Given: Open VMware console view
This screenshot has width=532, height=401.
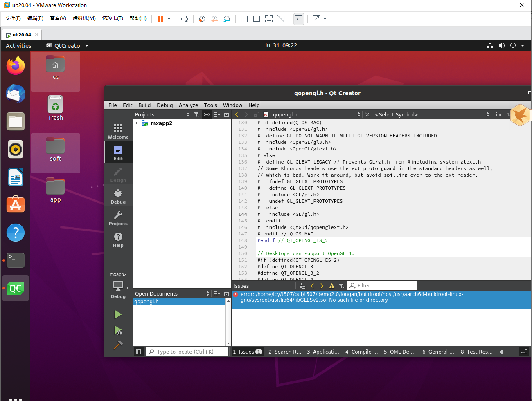Looking at the screenshot, I should [299, 19].
